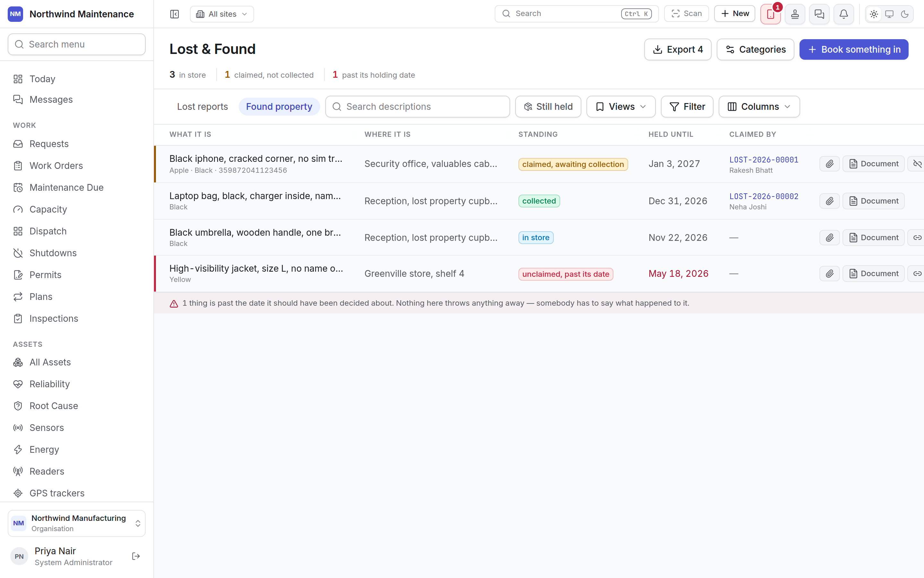The width and height of the screenshot is (924, 578).
Task: Open Today in the sidebar
Action: pos(77,79)
